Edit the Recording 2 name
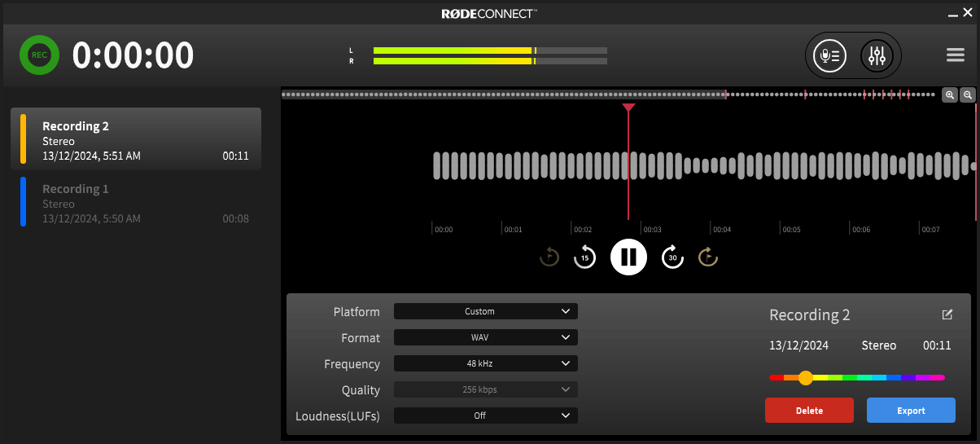 click(x=947, y=314)
